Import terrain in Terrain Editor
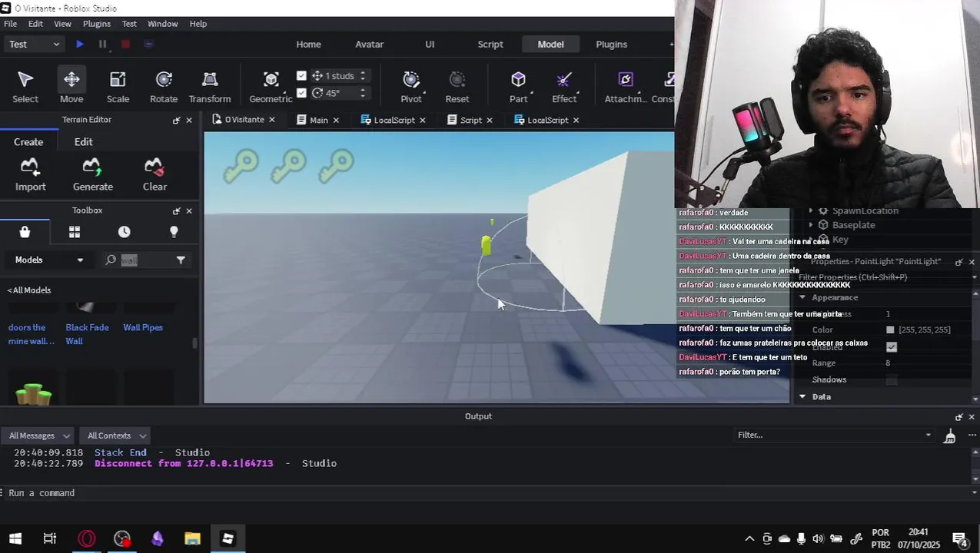Screen dimensions: 980x553 [x=31, y=174]
